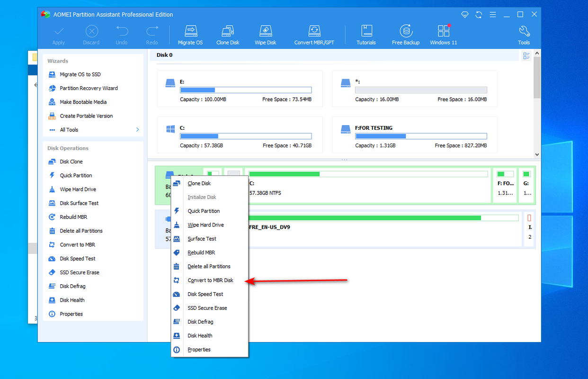Select the C: partition card

tap(240, 135)
